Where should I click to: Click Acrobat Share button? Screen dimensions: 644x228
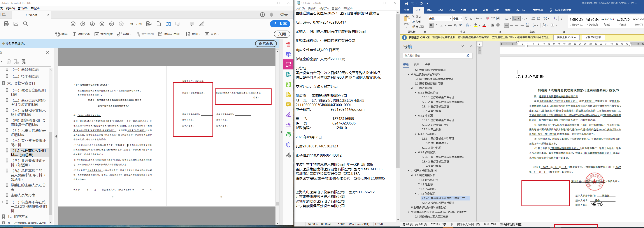click(280, 24)
